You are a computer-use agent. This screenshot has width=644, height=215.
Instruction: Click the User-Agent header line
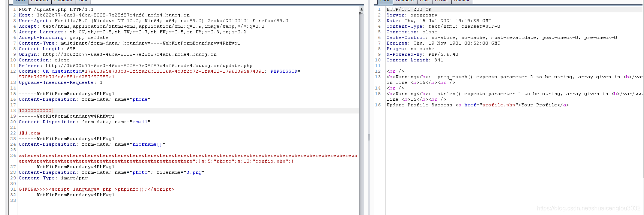click(154, 21)
